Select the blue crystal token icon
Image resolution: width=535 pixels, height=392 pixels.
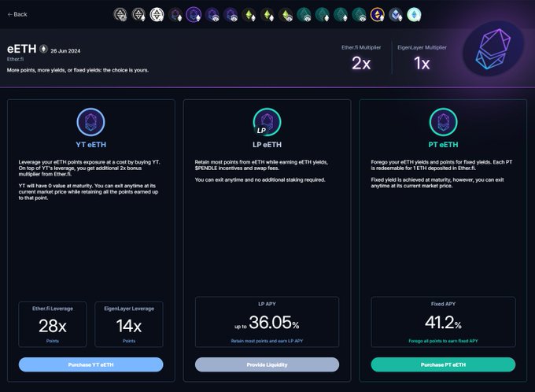click(x=396, y=15)
